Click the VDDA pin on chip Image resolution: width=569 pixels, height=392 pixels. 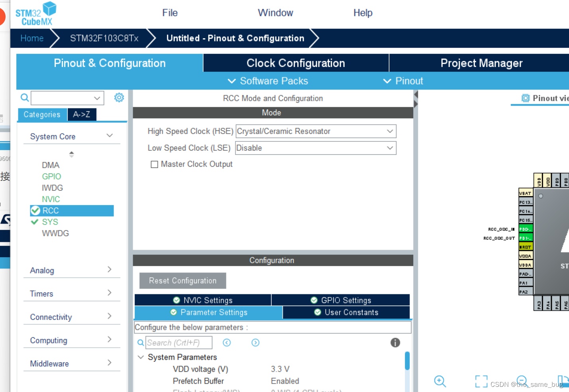(x=526, y=265)
